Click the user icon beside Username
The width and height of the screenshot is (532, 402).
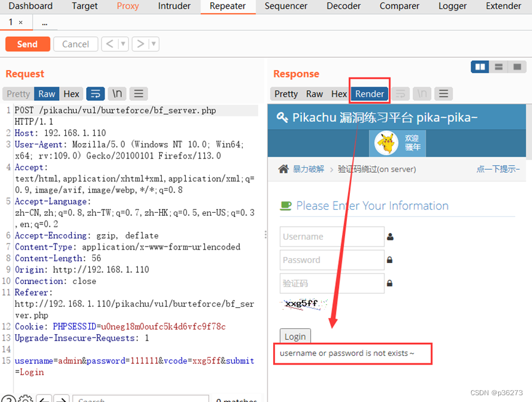tap(390, 237)
